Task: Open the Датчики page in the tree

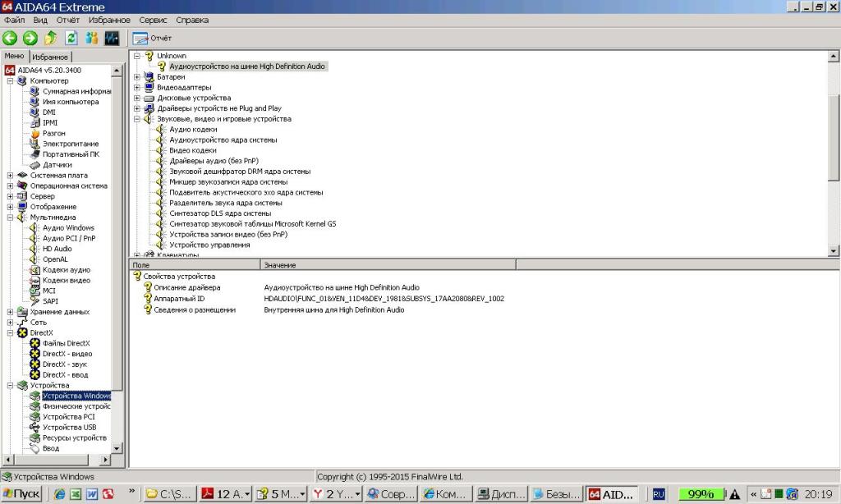Action: pos(57,164)
